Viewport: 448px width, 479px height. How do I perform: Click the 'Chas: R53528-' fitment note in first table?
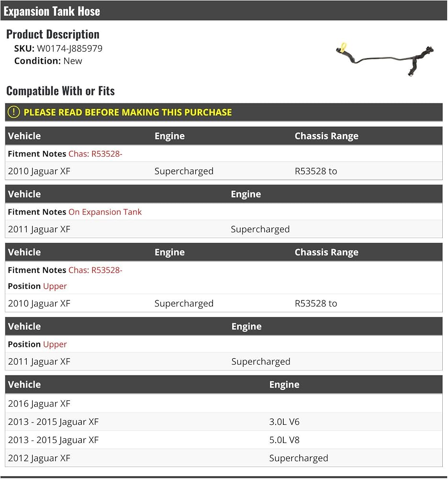click(x=95, y=154)
